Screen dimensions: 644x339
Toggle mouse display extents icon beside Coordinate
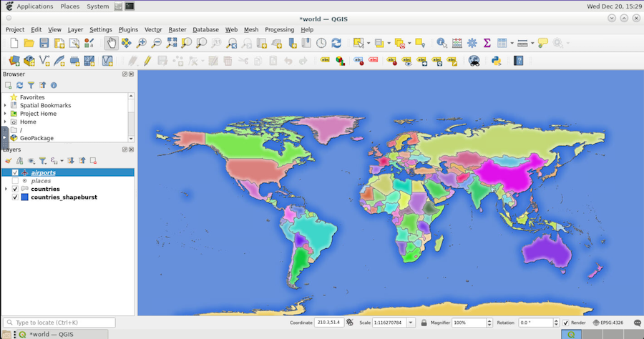pyautogui.click(x=349, y=323)
